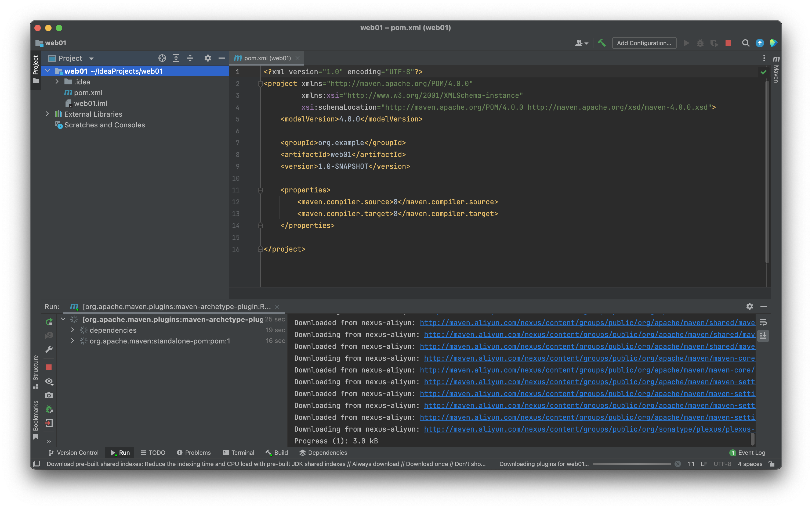Click Expand All in Project panel
This screenshot has width=812, height=509.
tap(176, 58)
